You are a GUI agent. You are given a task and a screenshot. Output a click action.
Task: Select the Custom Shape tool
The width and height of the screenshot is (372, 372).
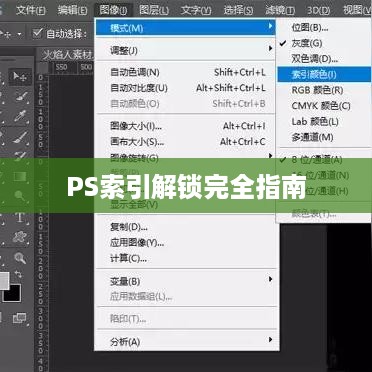tap(21, 237)
